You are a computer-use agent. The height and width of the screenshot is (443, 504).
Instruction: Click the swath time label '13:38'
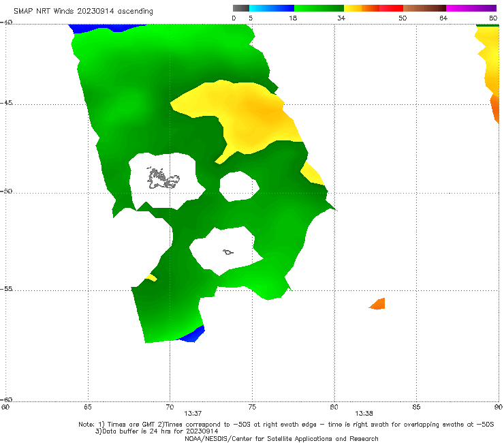364,414
